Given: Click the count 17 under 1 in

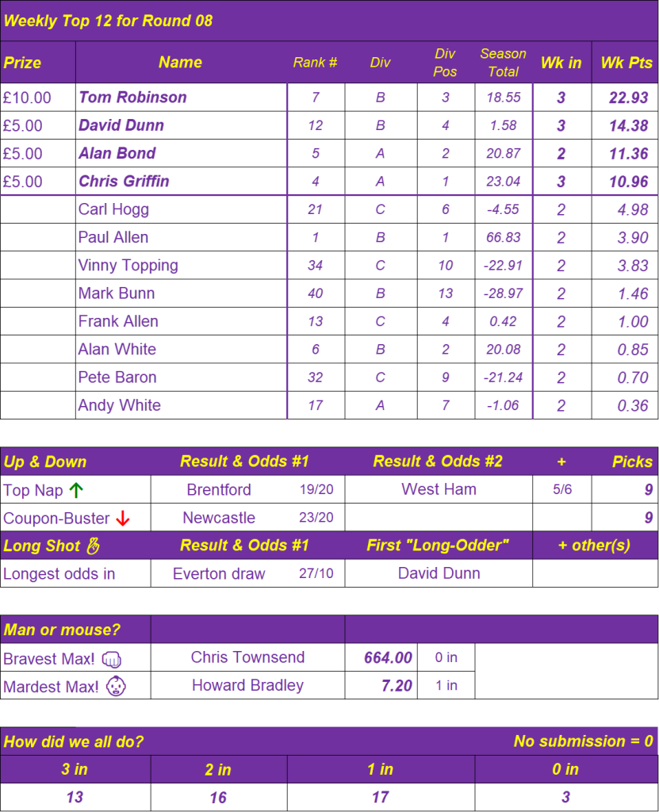Looking at the screenshot, I should click(381, 797).
